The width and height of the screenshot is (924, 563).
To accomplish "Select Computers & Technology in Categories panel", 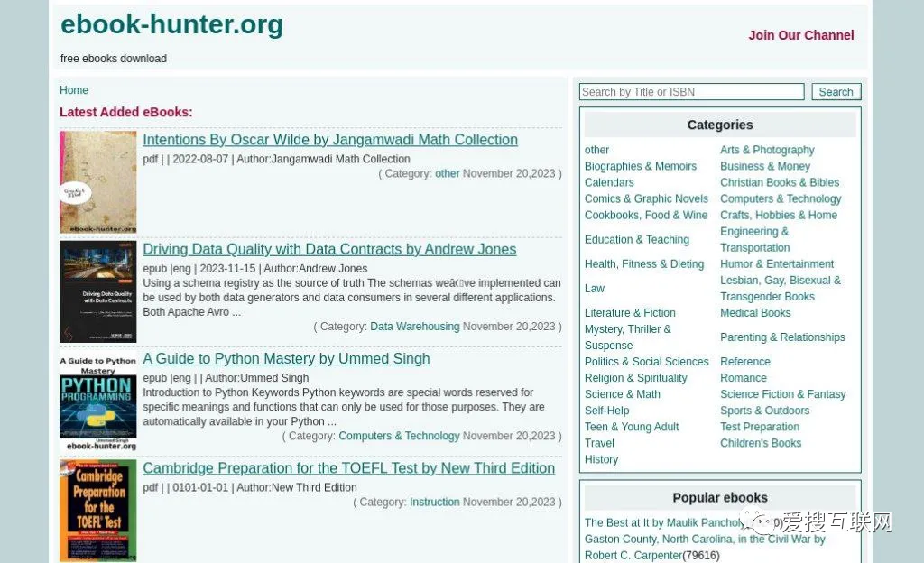I will click(x=781, y=199).
